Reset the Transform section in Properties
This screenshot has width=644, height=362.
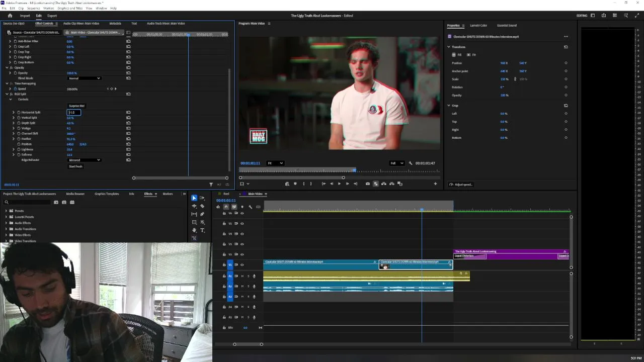tap(566, 47)
